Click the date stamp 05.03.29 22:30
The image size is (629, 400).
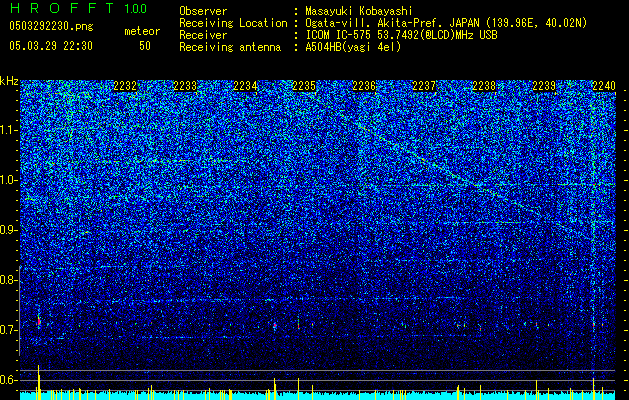(x=51, y=46)
